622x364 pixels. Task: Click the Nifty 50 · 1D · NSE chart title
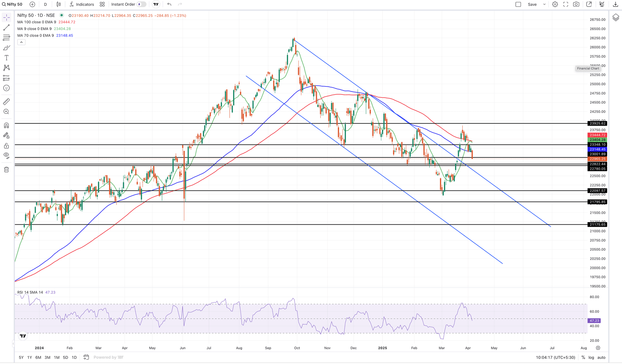[36, 15]
